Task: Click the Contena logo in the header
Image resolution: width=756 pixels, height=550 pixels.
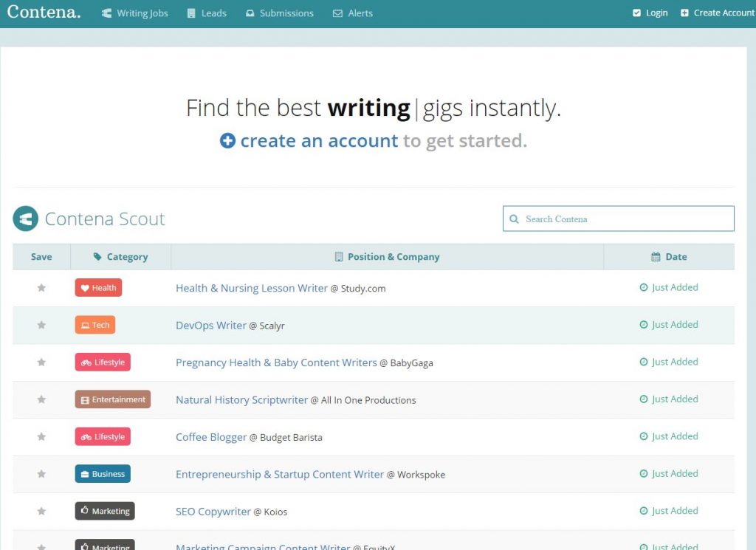Action: (x=44, y=12)
